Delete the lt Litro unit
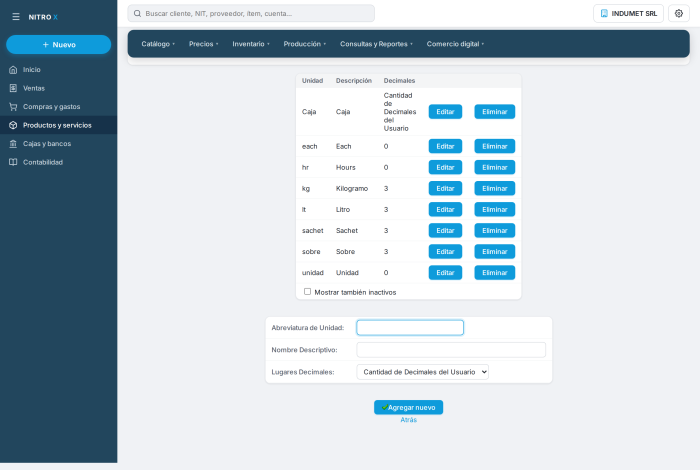 pos(495,209)
